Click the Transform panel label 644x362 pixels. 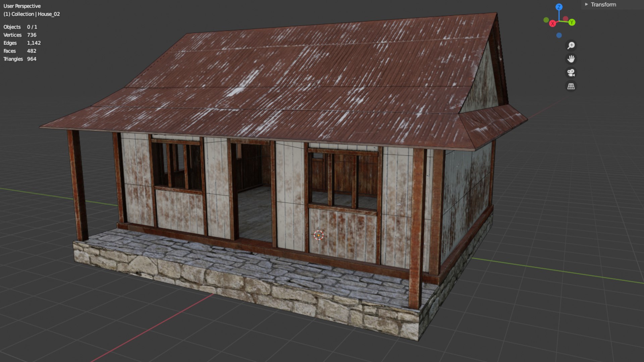[603, 4]
